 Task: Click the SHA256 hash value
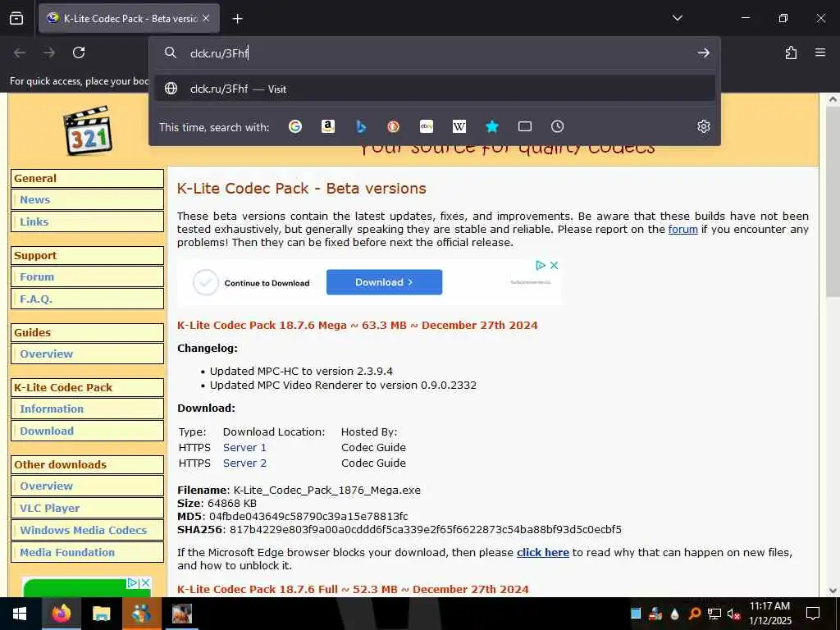pyautogui.click(x=426, y=530)
